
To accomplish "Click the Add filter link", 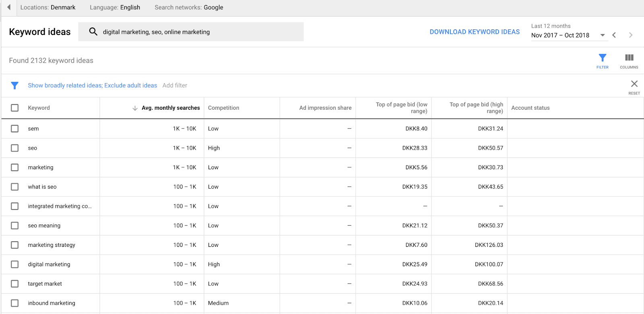I will [x=175, y=85].
